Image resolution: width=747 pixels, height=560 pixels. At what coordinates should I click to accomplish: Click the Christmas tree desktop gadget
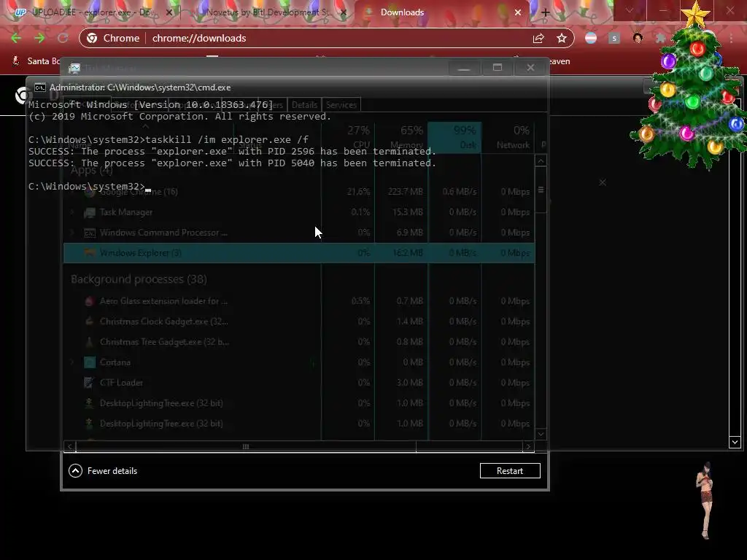pyautogui.click(x=689, y=86)
